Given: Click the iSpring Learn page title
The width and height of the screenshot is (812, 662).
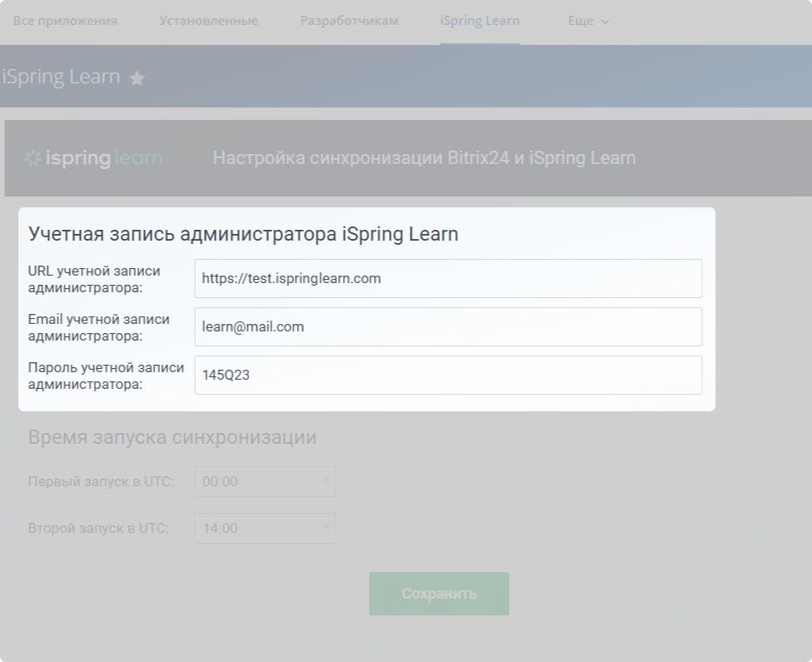Looking at the screenshot, I should 61,77.
